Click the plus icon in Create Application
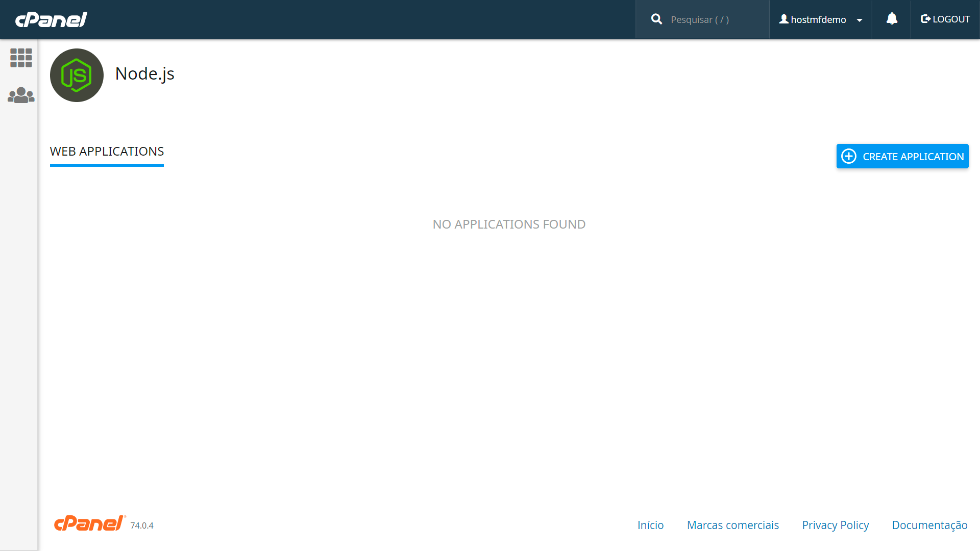 [849, 156]
